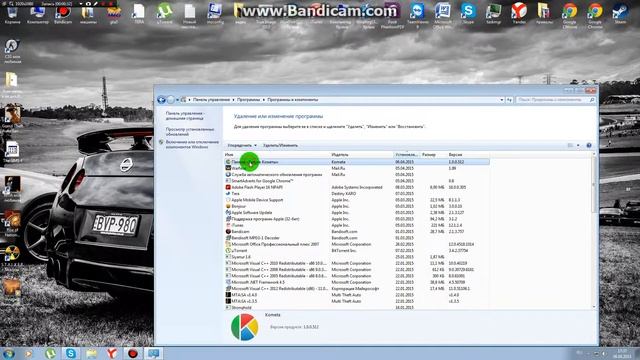Open the help icon in Programs toolbar
This screenshot has height=360, width=640.
point(589,145)
